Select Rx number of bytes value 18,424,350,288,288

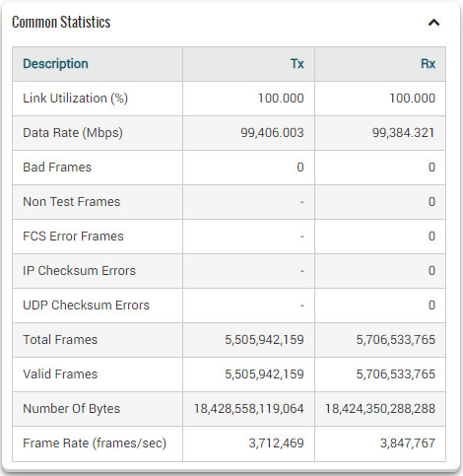click(x=380, y=409)
